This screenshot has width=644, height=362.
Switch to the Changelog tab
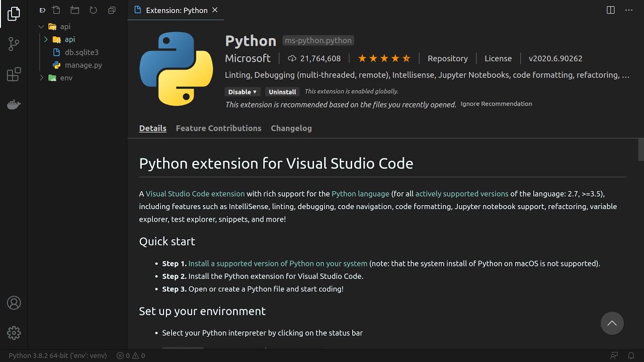click(x=291, y=128)
